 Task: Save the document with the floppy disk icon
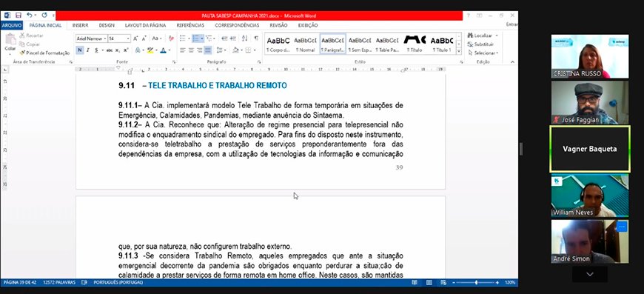18,16
